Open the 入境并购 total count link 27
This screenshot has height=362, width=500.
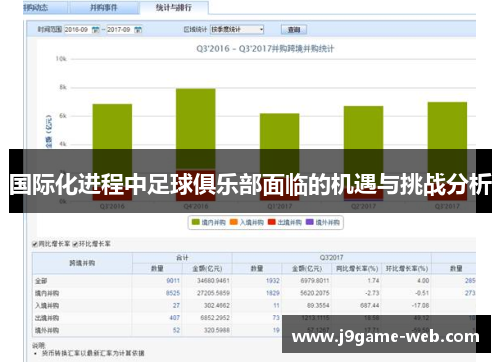176,306
